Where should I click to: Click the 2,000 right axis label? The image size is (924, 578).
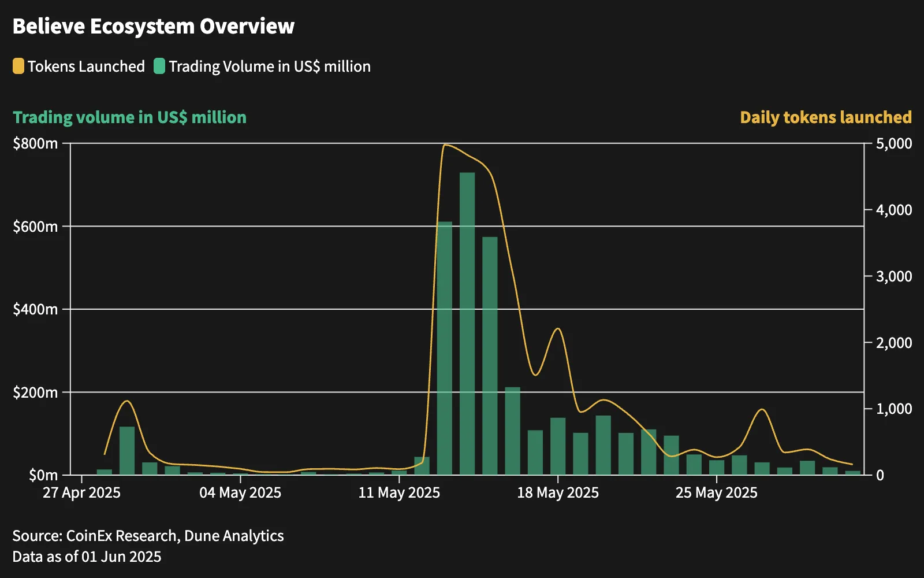[x=894, y=343]
